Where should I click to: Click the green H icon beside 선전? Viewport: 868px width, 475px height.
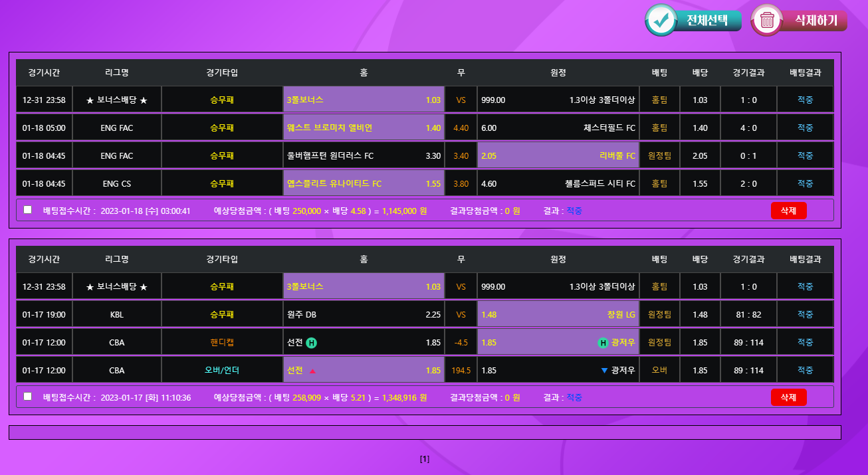311,343
